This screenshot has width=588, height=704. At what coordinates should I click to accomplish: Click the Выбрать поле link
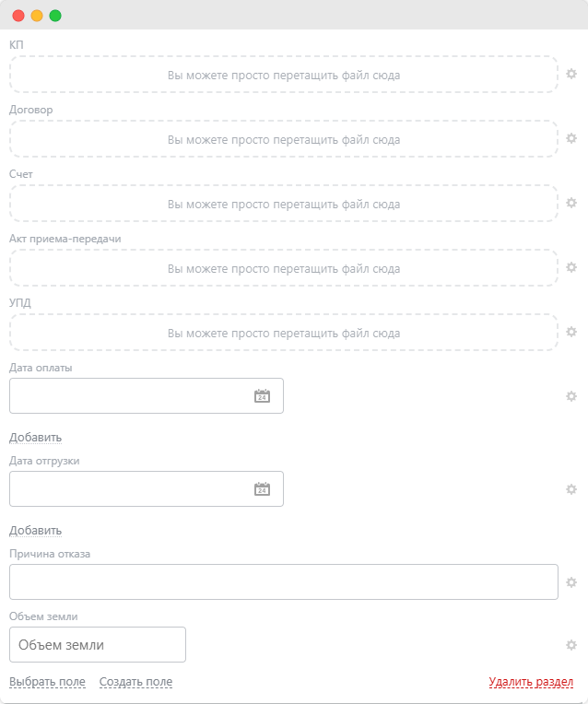[47, 682]
